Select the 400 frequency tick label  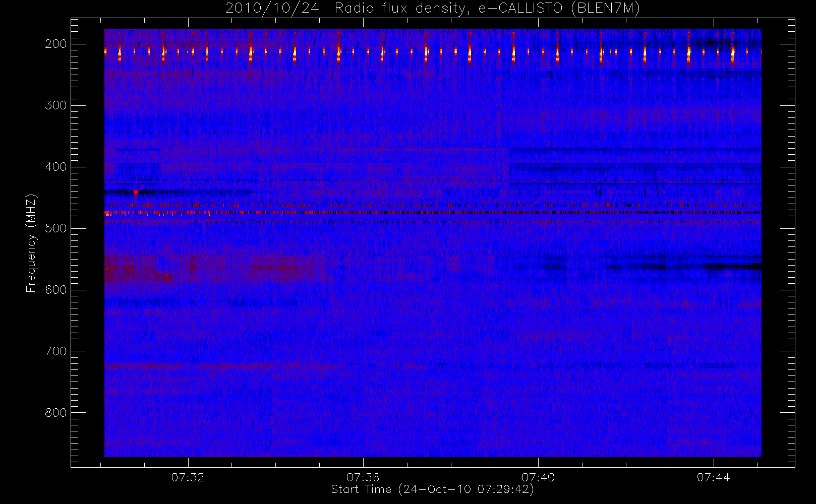[x=55, y=167]
